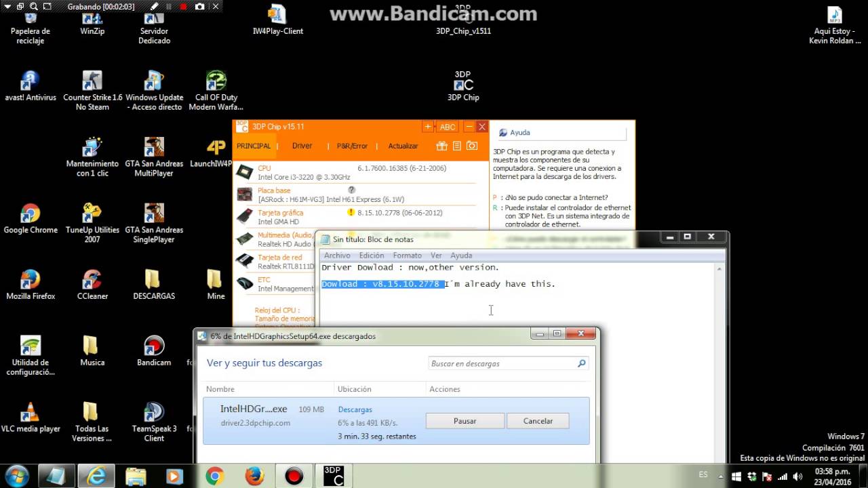This screenshot has height=488, width=868.
Task: Pause the Bandicam recording
Action: click(x=169, y=6)
